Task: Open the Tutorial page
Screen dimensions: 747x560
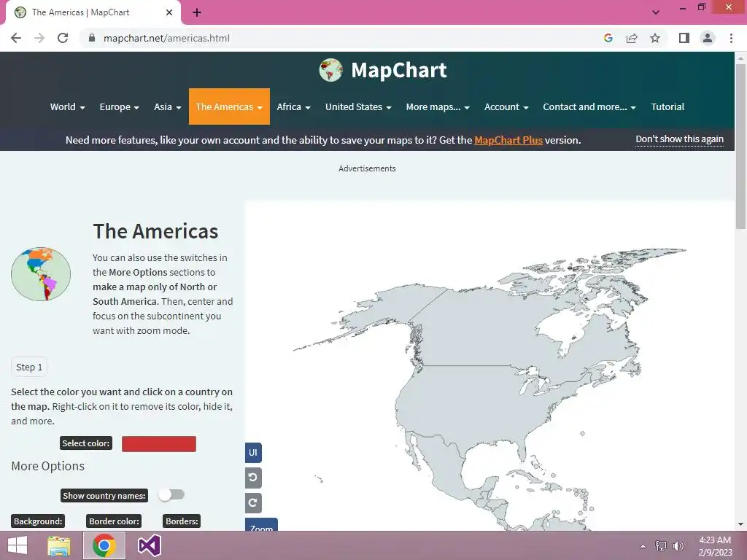Action: [x=667, y=106]
